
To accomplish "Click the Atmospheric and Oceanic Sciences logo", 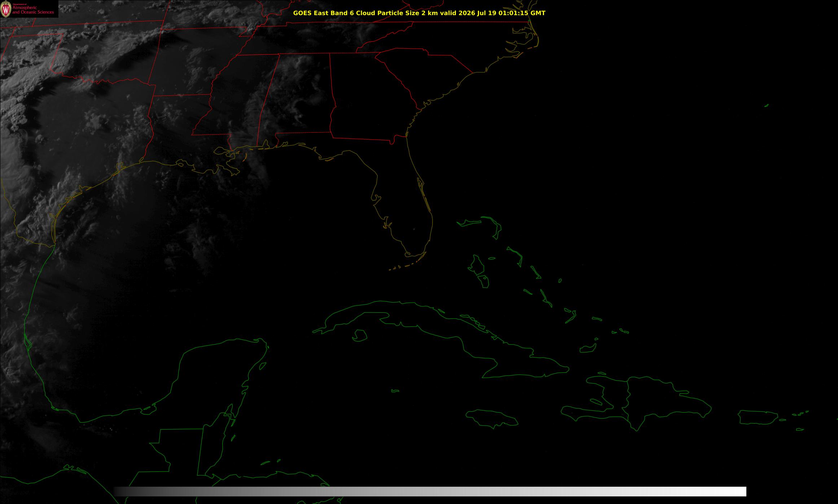I will [29, 9].
